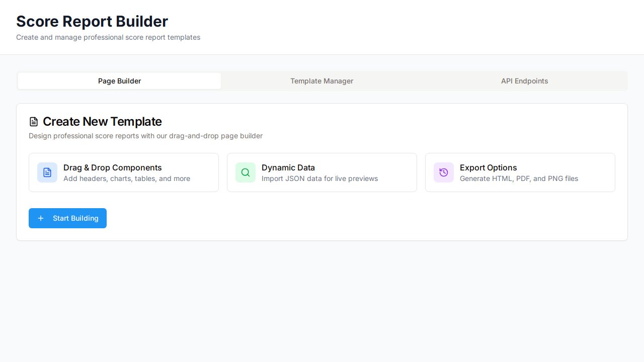Click the drag-and-drop page builder description line

[x=145, y=136]
